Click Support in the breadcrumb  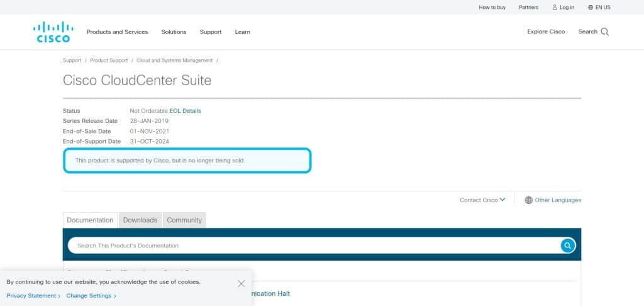pyautogui.click(x=72, y=60)
